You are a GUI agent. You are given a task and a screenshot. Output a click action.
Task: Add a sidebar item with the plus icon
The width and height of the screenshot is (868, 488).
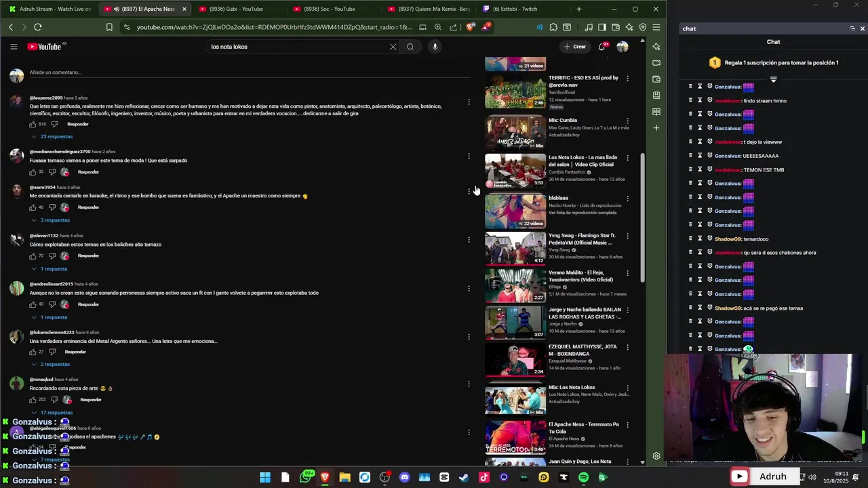pos(656,127)
